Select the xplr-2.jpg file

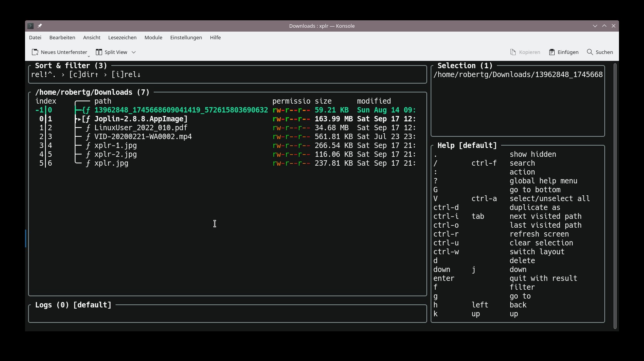point(116,154)
